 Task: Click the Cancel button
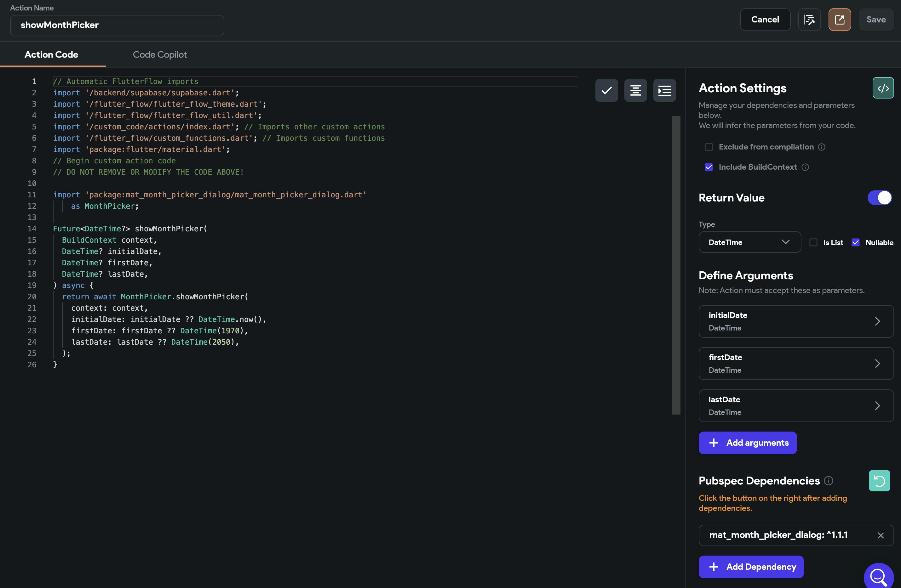click(765, 20)
